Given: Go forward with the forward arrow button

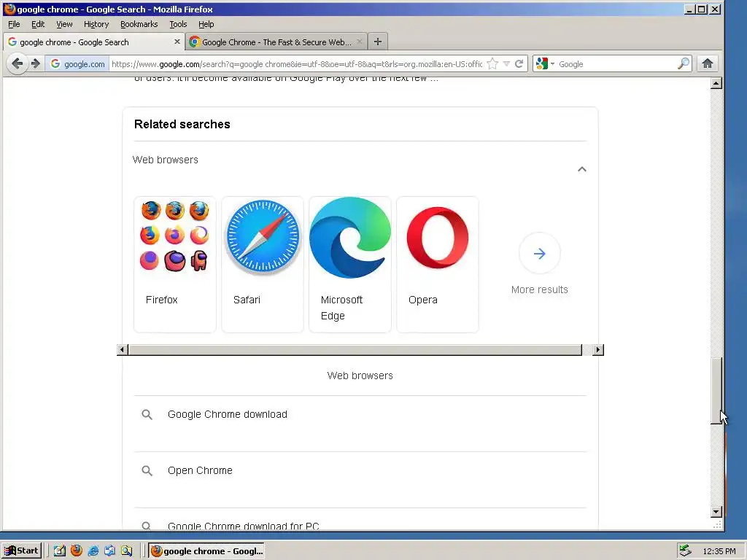Looking at the screenshot, I should [x=35, y=63].
